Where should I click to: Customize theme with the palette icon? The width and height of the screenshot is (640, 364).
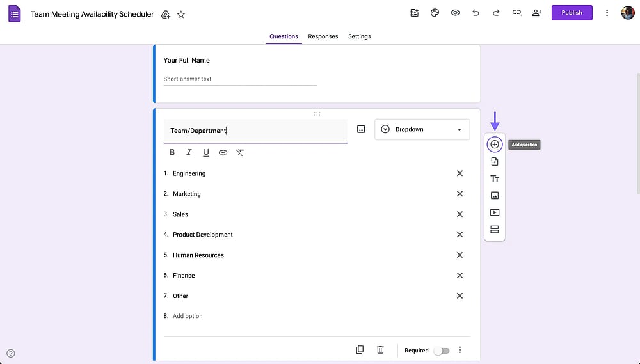click(x=435, y=13)
